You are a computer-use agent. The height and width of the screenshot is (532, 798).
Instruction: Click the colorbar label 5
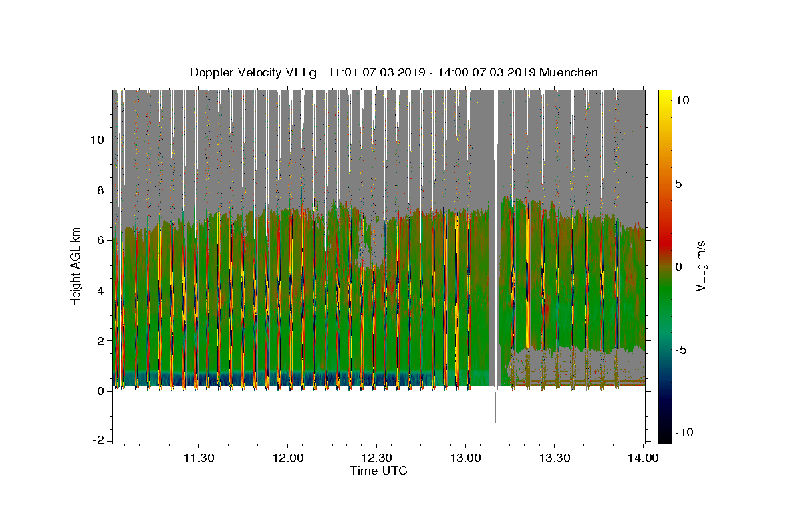click(679, 184)
